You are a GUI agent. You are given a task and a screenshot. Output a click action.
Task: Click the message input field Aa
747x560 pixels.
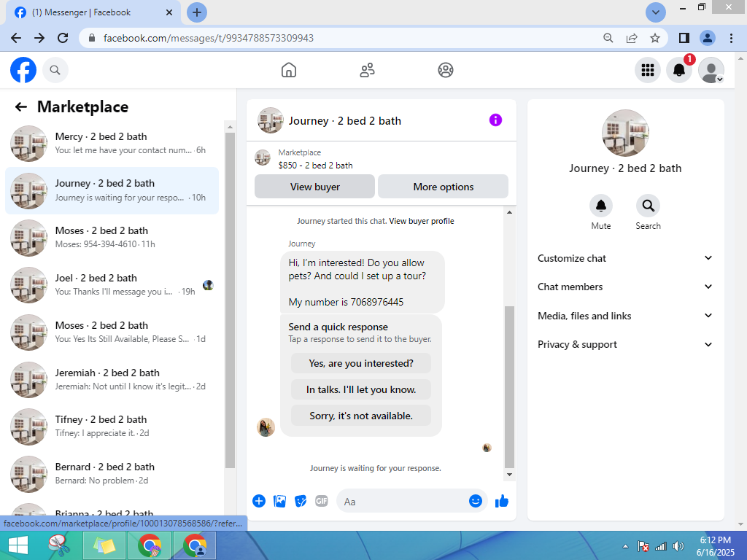pyautogui.click(x=403, y=501)
